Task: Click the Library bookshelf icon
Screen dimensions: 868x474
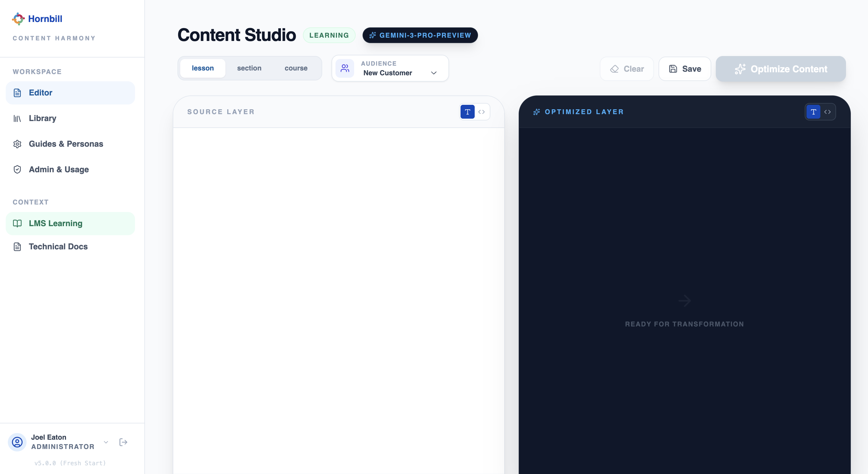Action: (17, 118)
